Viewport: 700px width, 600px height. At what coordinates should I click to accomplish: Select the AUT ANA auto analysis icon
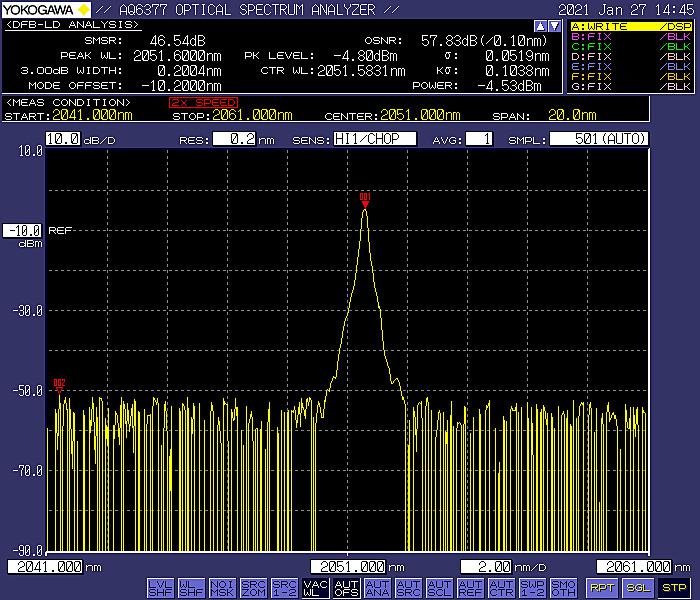coord(377,587)
